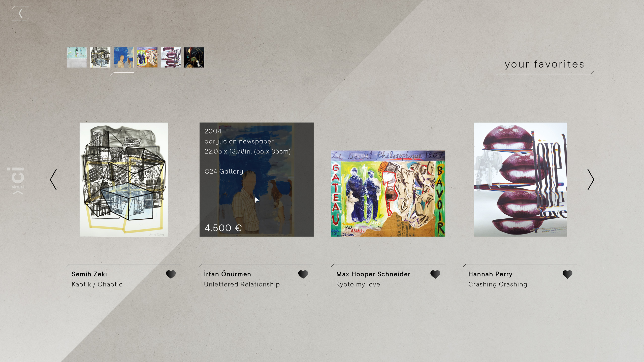The height and width of the screenshot is (362, 644).
Task: Open the Le Bordel Philosophique collage artwork
Action: tap(388, 193)
